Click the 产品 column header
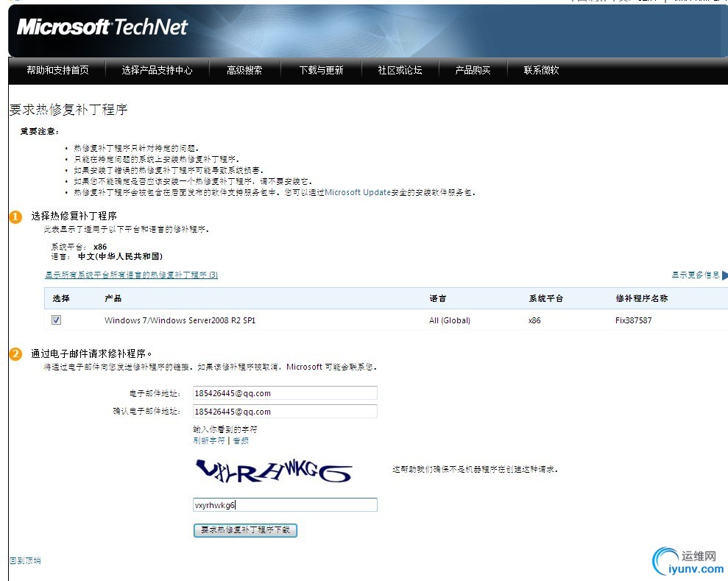 click(113, 298)
